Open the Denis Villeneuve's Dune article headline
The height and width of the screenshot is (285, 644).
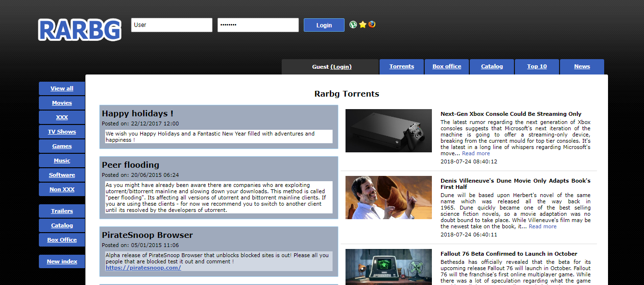tap(515, 184)
